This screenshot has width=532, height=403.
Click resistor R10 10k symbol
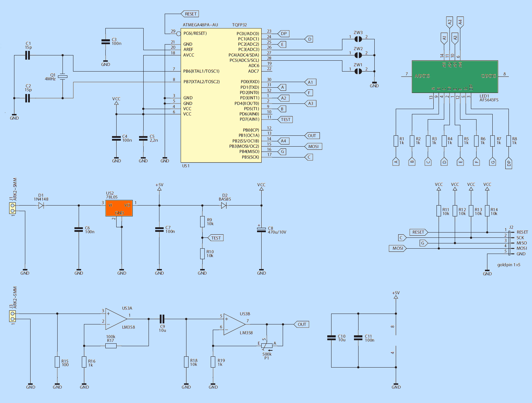(202, 254)
